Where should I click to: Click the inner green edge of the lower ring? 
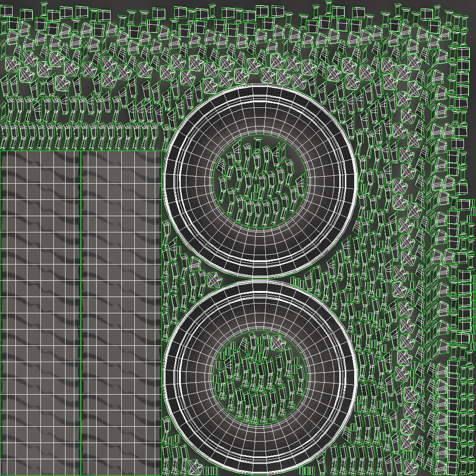(260, 331)
